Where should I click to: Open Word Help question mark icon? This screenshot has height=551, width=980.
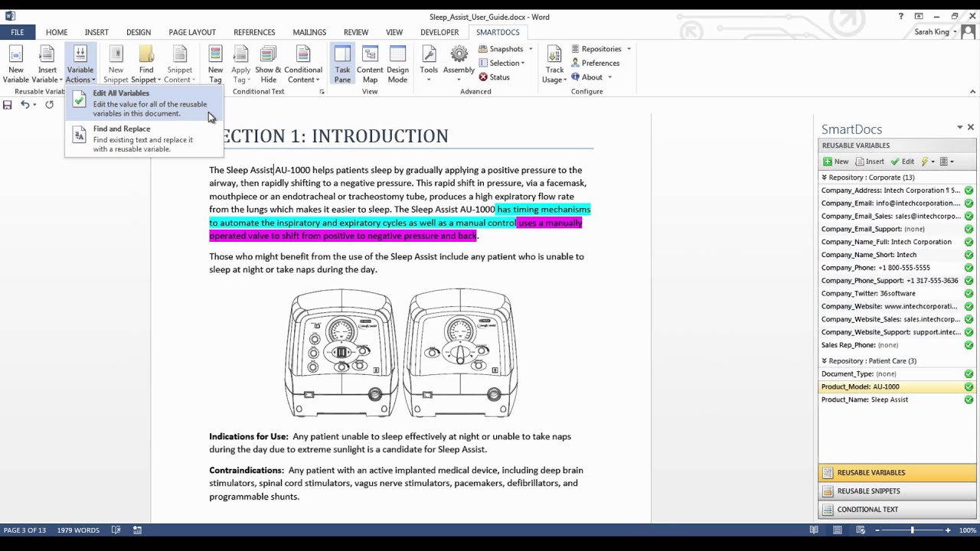[x=900, y=16]
